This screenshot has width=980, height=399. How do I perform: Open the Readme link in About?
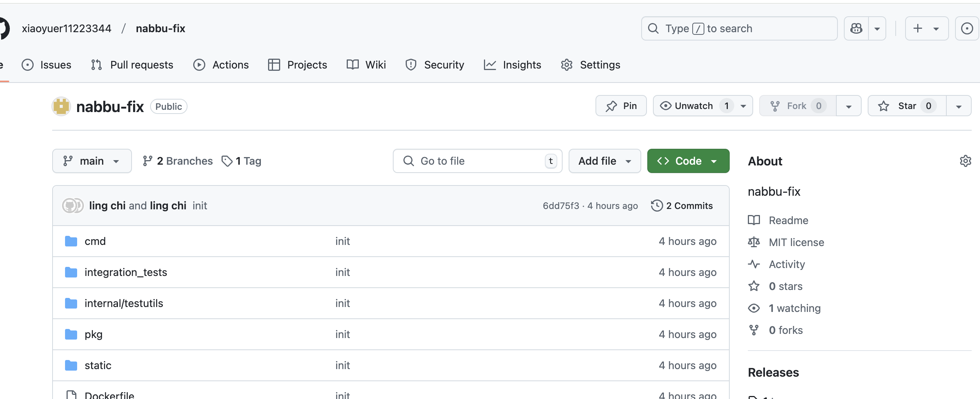778,220
